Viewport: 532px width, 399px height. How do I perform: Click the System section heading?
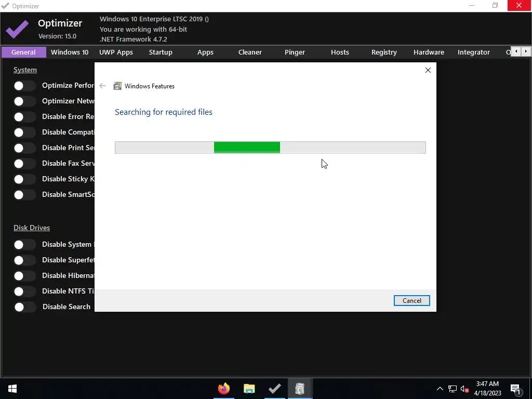25,70
